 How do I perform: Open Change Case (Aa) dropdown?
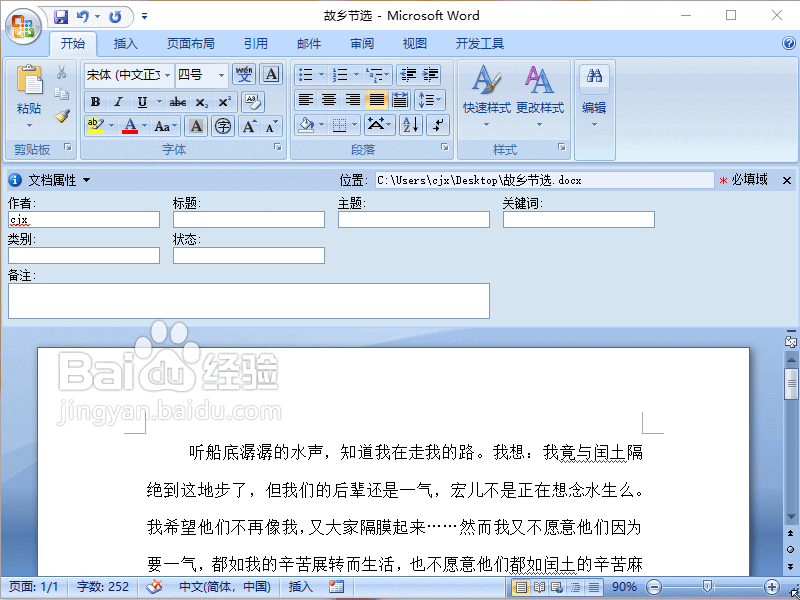click(x=166, y=126)
